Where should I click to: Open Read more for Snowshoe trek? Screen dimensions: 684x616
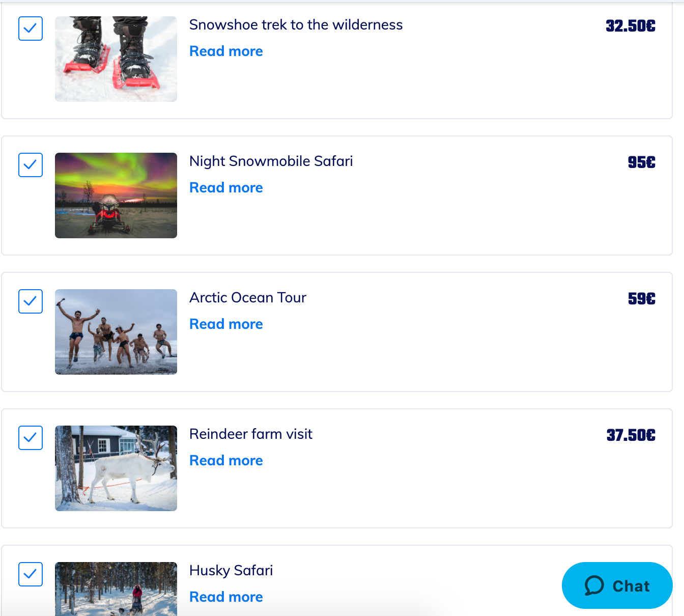tap(226, 51)
